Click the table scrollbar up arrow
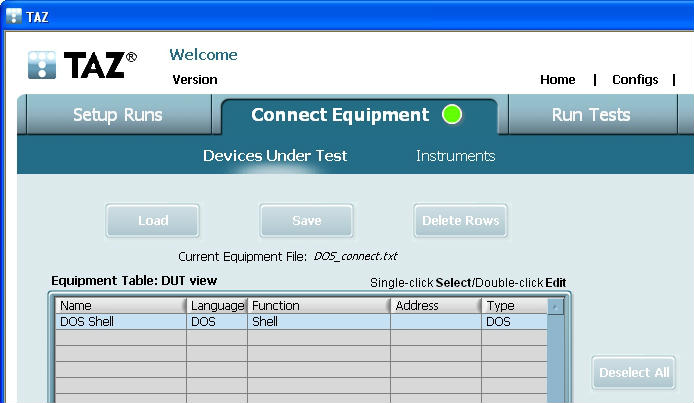Image resolution: width=694 pixels, height=403 pixels. click(556, 307)
